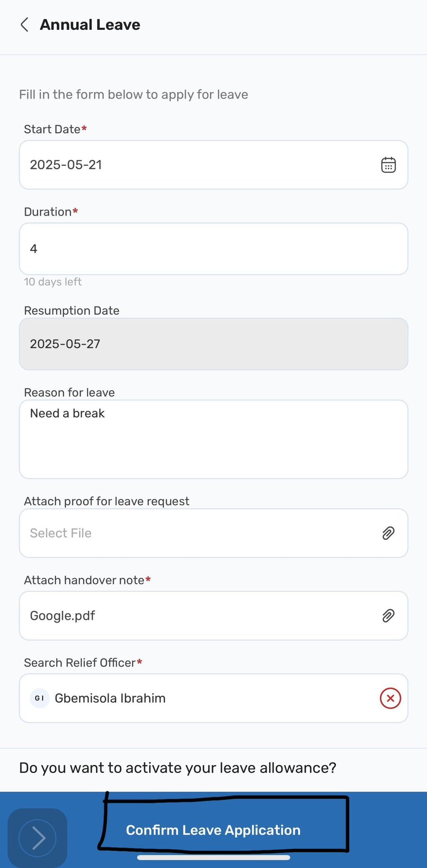Tap the leave allowance question text
The height and width of the screenshot is (868, 427).
coord(178,768)
